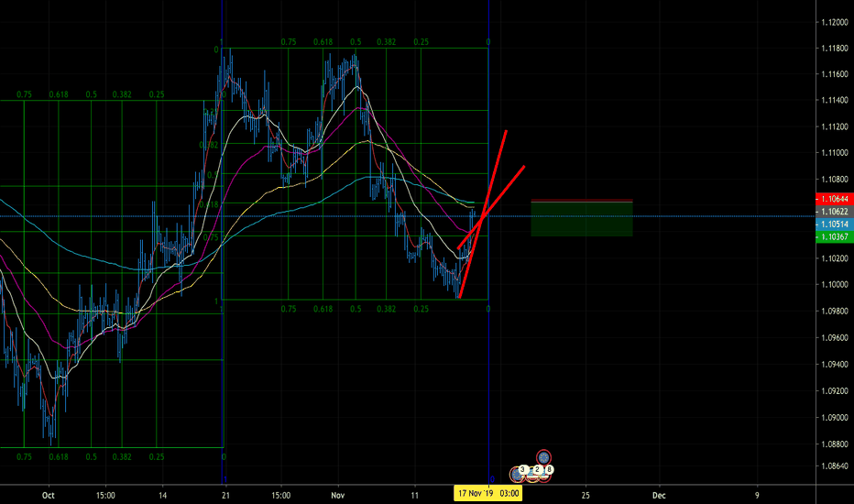Click the blue 1.10514 current price label
854x504 pixels.
pos(833,224)
